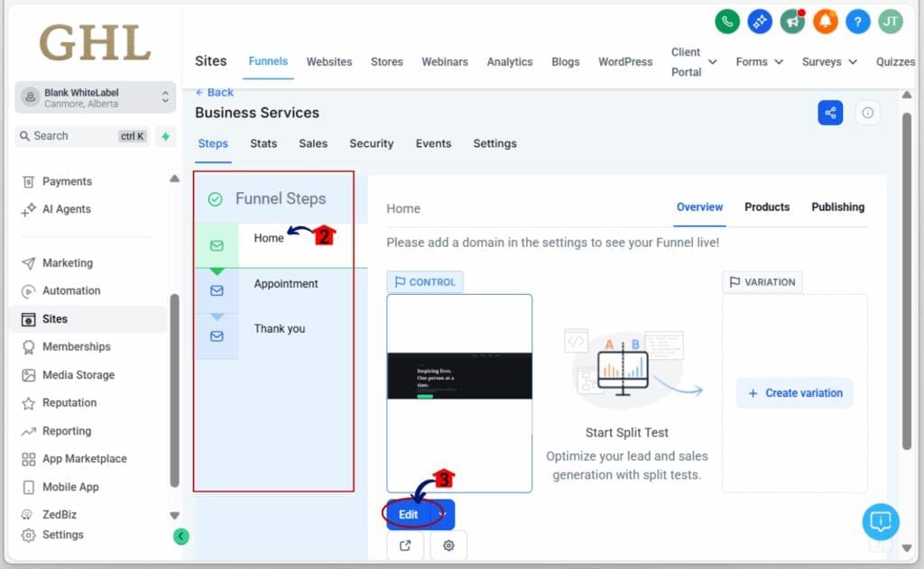Image resolution: width=924 pixels, height=569 pixels.
Task: Open the Products tab
Action: click(x=767, y=206)
